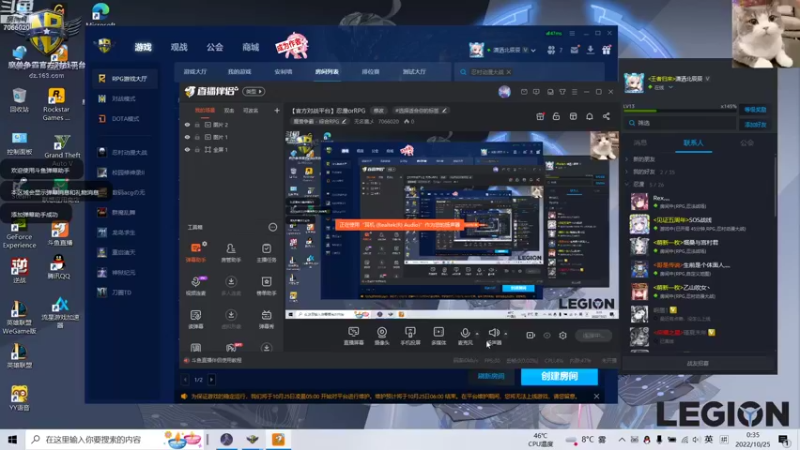Select RPG游戏大厅 in the left sidebar
This screenshot has height=450, width=800.
(x=125, y=79)
